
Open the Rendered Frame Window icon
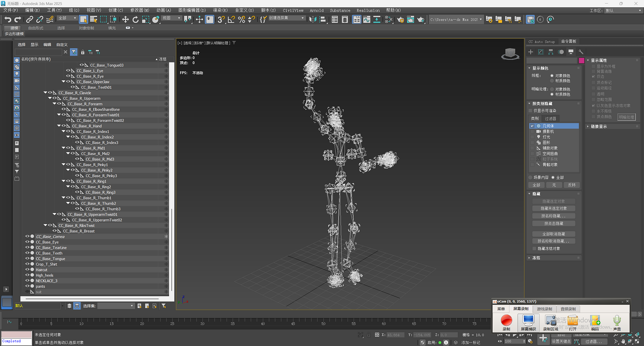[x=411, y=19]
